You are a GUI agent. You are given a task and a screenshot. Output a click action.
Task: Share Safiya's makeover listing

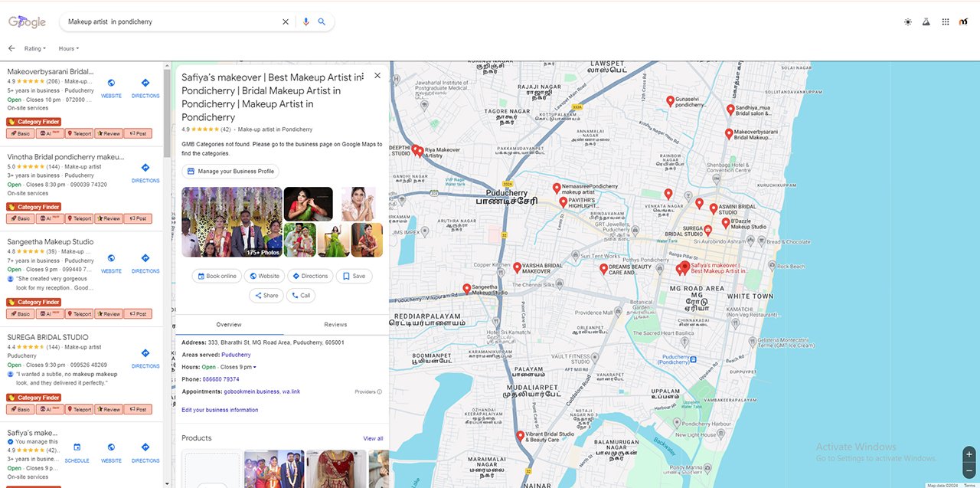pos(266,295)
